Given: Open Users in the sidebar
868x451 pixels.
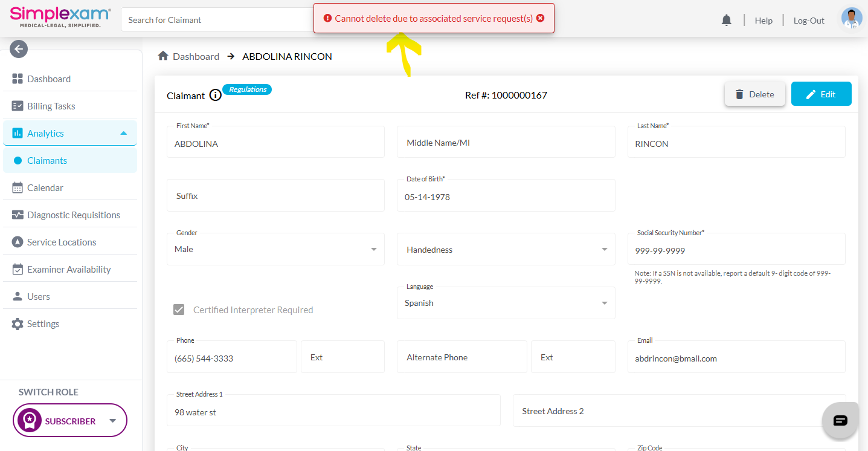Looking at the screenshot, I should point(70,296).
